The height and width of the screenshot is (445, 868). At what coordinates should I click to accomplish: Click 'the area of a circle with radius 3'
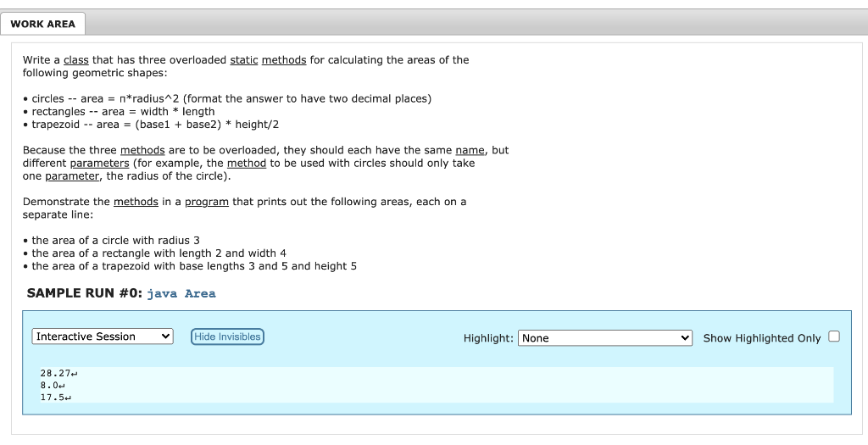[115, 240]
